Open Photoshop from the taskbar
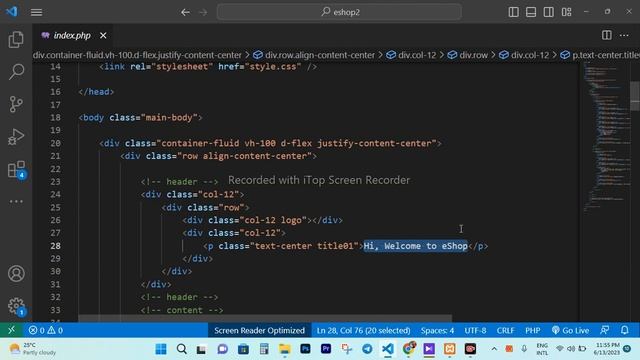This screenshot has width=640, height=360. pos(305,349)
